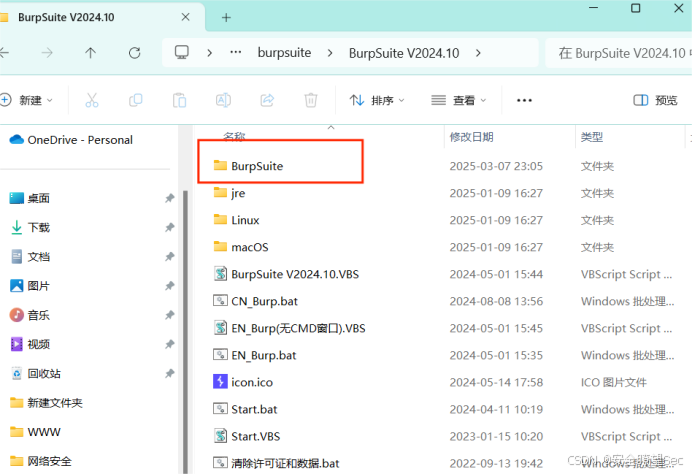Unpin 音乐 via its pin icon
Image resolution: width=692 pixels, height=474 pixels.
(x=169, y=315)
